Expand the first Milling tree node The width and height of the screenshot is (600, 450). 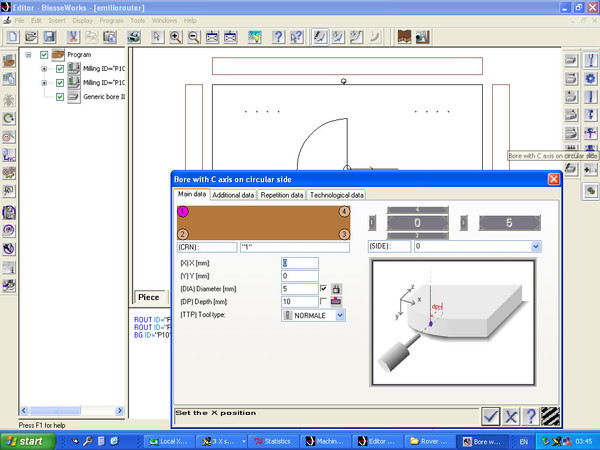pyautogui.click(x=44, y=69)
